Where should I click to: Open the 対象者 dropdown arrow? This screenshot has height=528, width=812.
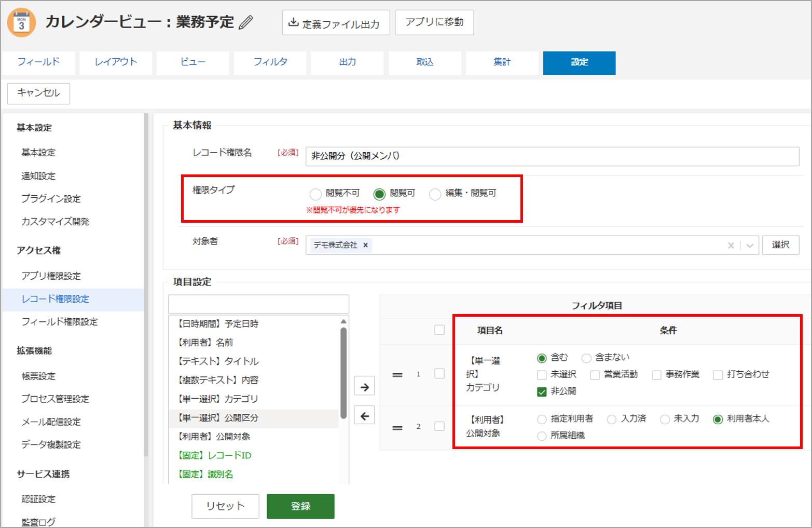click(x=750, y=246)
